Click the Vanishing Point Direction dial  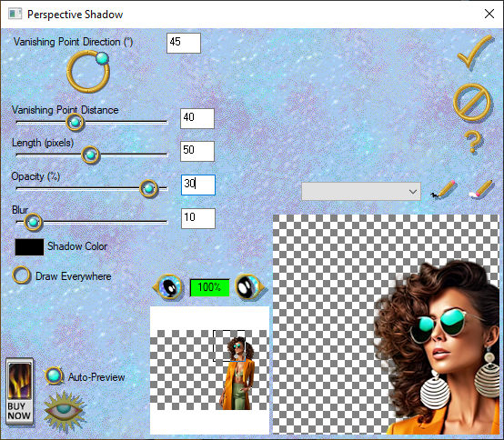pyautogui.click(x=88, y=72)
